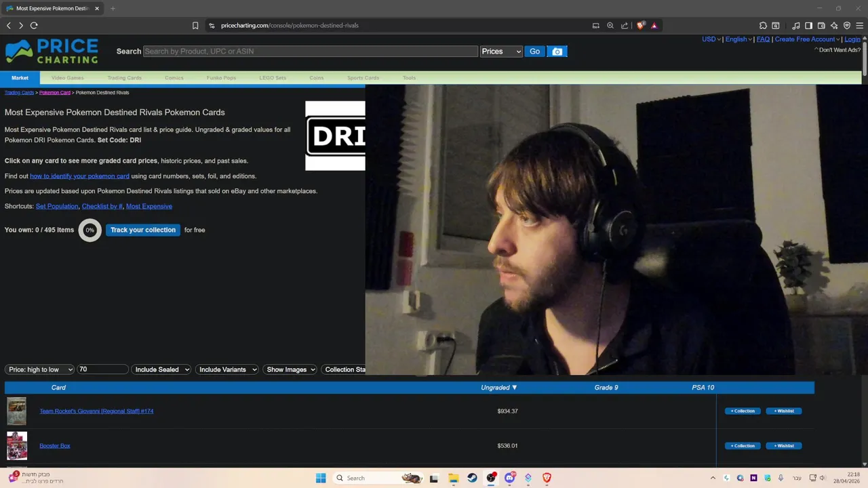This screenshot has width=868, height=488.
Task: Select the Market tab
Action: pos(20,78)
